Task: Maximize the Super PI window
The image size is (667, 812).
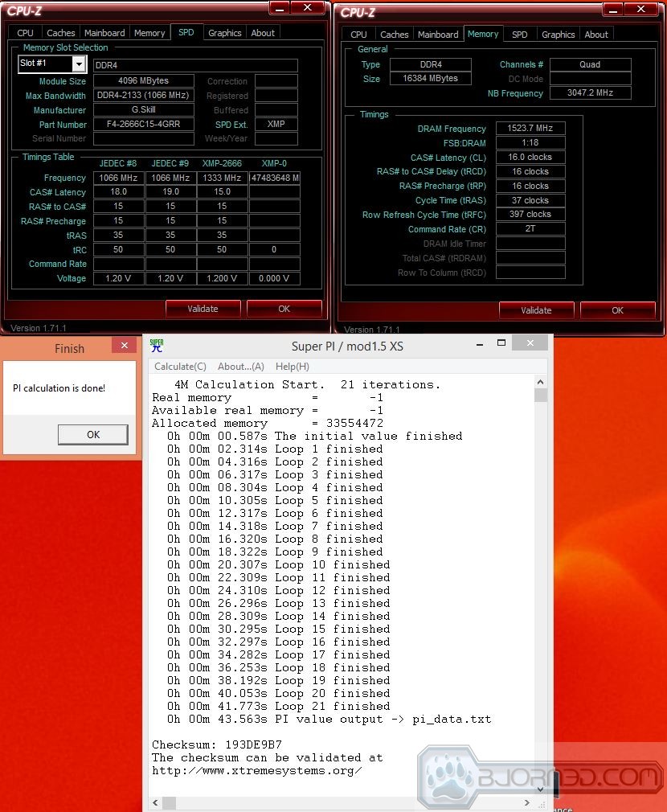Action: [x=501, y=342]
